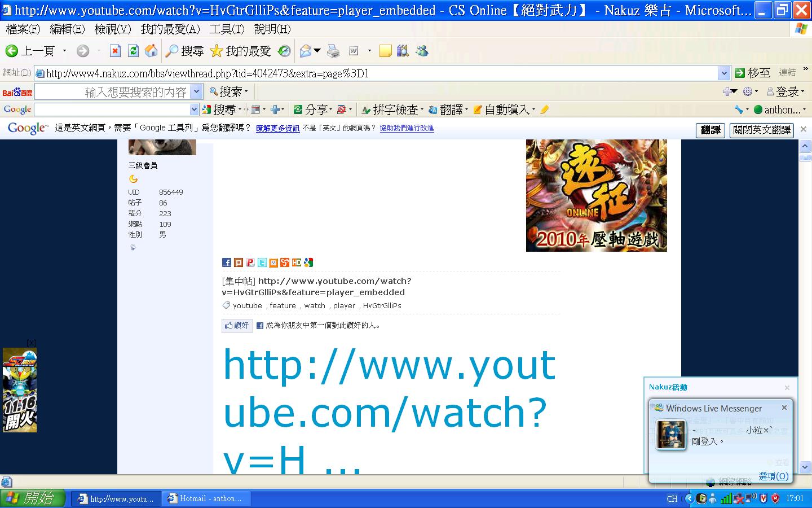Share post via Facebook icon
The height and width of the screenshot is (508, 812).
point(227,262)
